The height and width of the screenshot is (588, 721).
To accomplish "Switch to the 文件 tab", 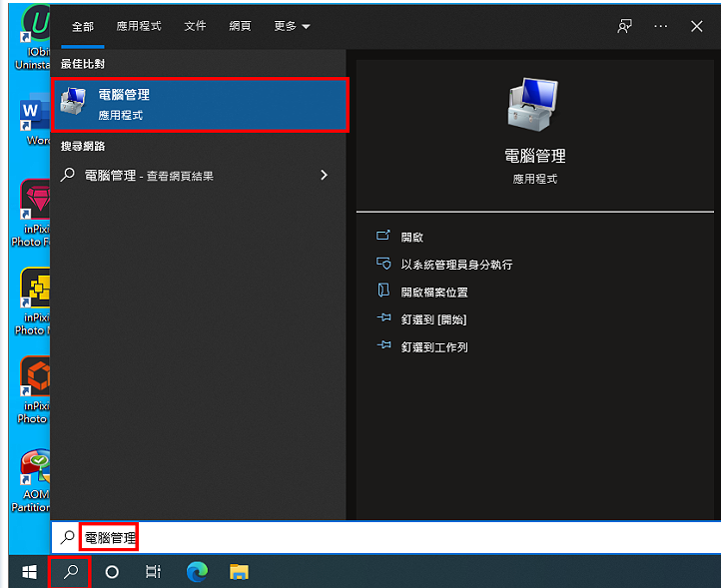I will 195,26.
